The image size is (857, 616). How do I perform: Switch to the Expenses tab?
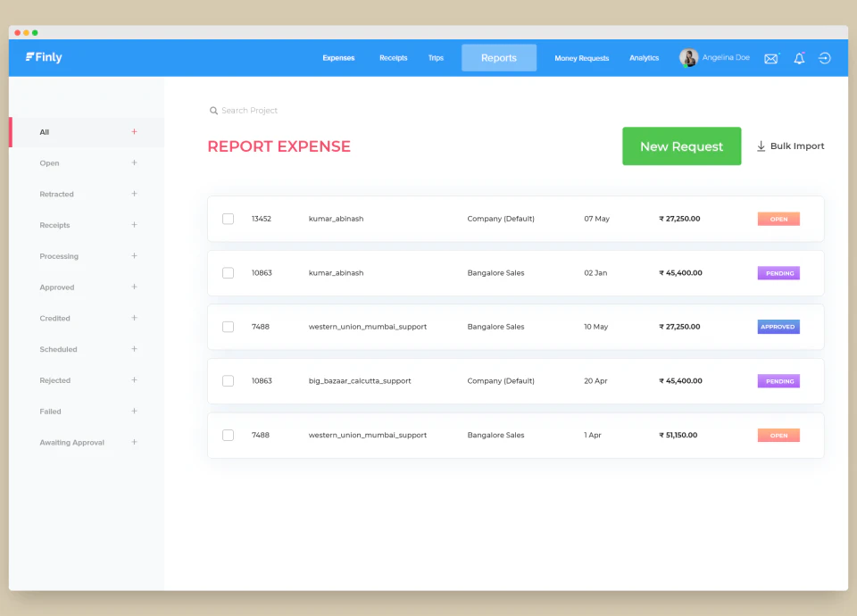click(x=338, y=57)
